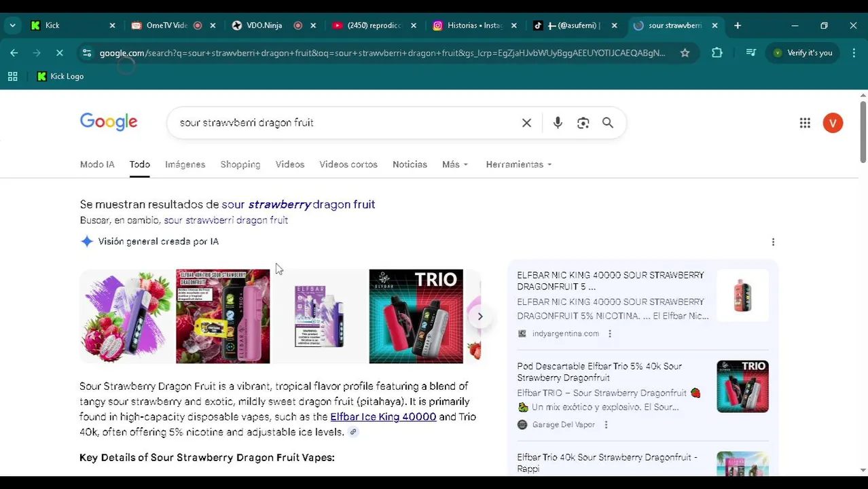
Task: Select the Videos cortos tab
Action: tap(348, 164)
